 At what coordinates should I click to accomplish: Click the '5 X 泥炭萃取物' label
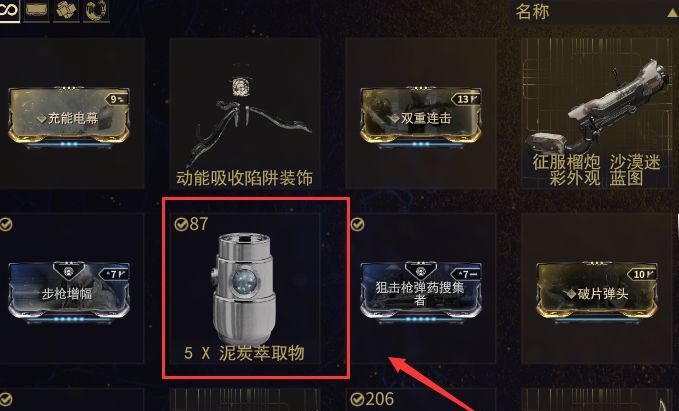coord(244,353)
